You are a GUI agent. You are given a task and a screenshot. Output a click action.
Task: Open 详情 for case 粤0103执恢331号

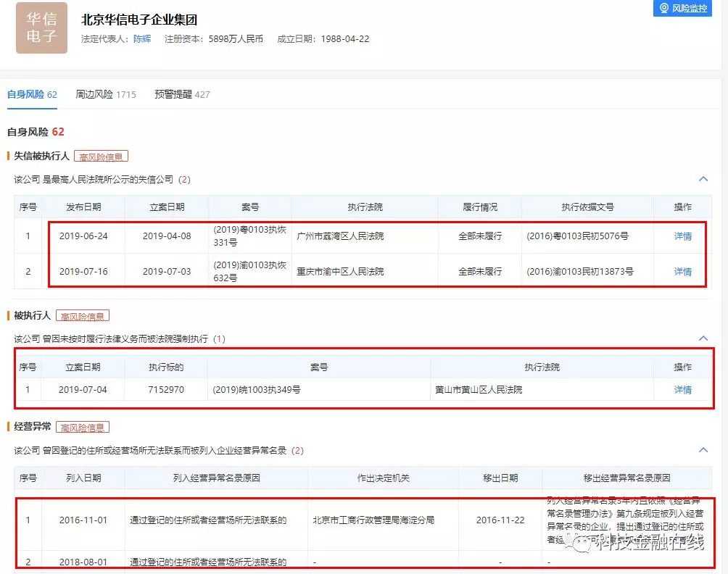coord(682,236)
